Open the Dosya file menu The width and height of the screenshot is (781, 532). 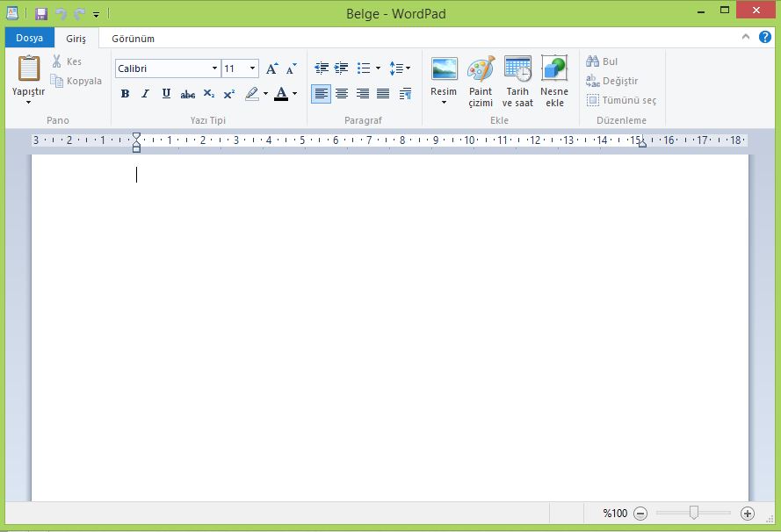pos(29,38)
